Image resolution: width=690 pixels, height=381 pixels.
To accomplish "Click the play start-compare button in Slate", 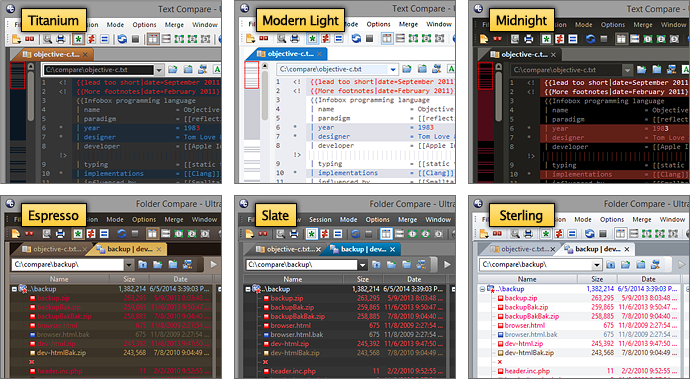I will click(447, 264).
